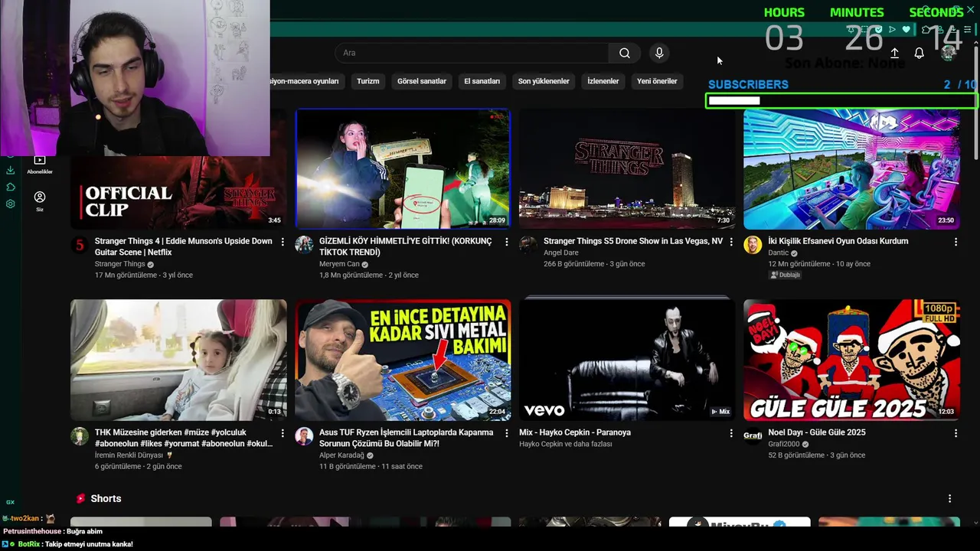Image resolution: width=980 pixels, height=551 pixels.
Task: Go to the Grafi2000 channel name
Action: [x=783, y=444]
